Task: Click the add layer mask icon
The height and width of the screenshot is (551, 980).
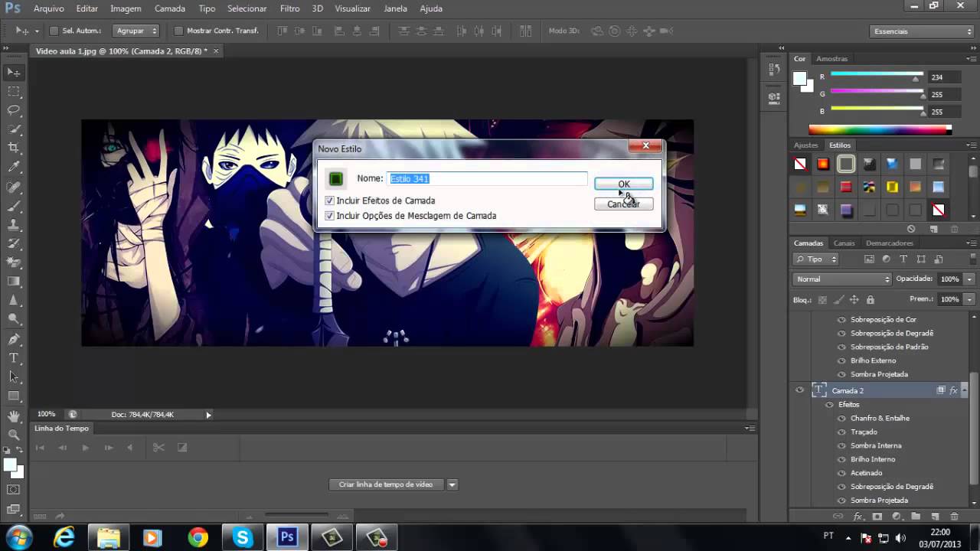Action: (x=877, y=517)
